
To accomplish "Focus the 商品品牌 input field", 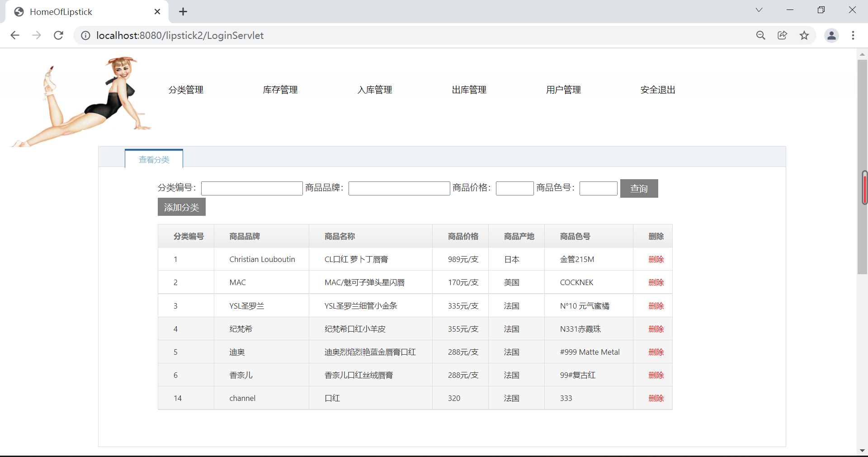I will (x=399, y=188).
